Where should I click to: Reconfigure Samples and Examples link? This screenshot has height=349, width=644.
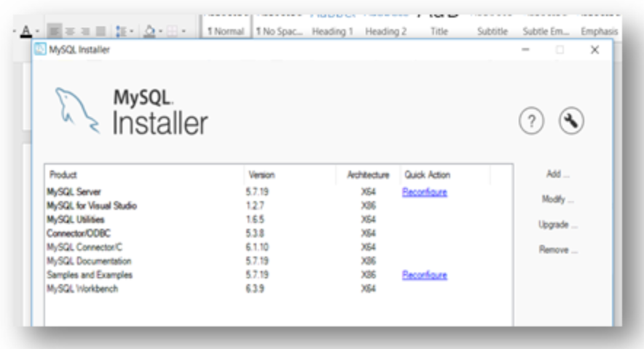point(424,275)
